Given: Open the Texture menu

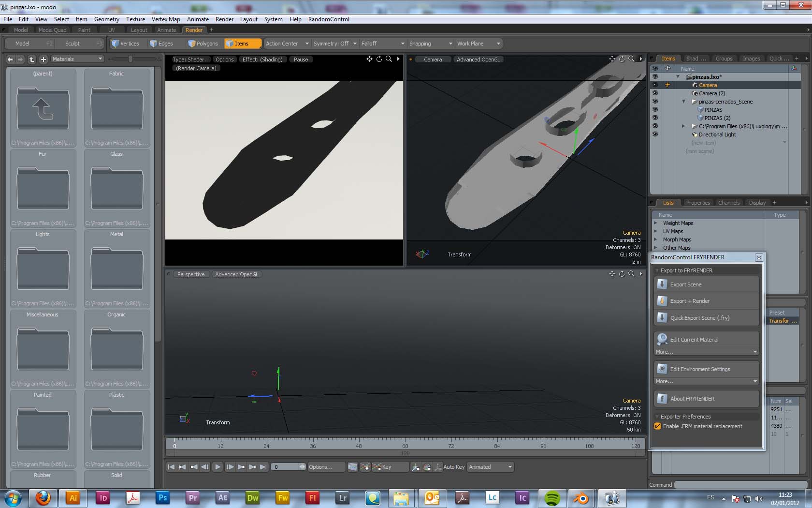Looking at the screenshot, I should pos(135,19).
